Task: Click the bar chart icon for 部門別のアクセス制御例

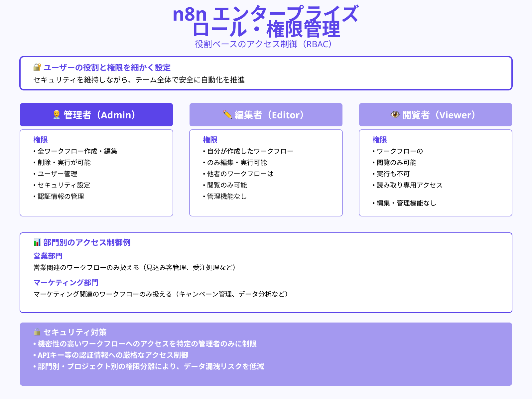Action: click(x=37, y=242)
